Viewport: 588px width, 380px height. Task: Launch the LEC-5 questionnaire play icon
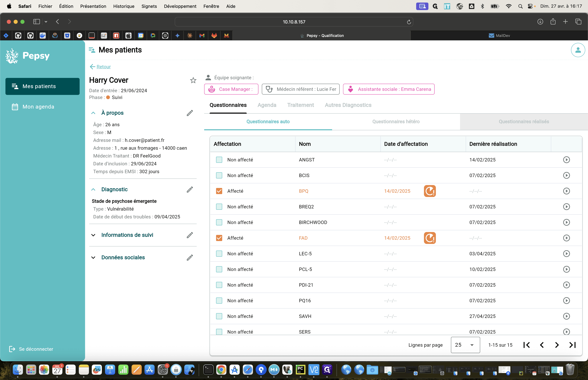pyautogui.click(x=567, y=254)
